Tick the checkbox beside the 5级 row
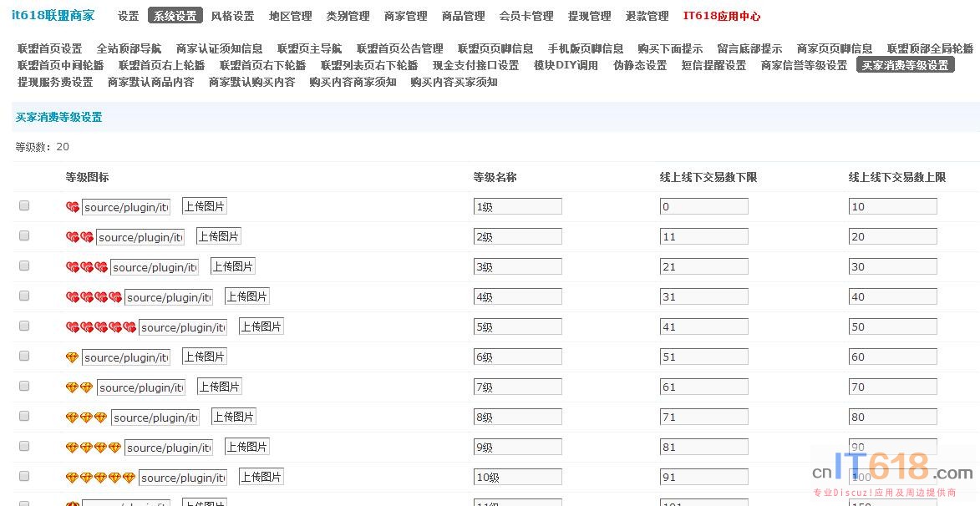980x506 pixels. pos(24,326)
